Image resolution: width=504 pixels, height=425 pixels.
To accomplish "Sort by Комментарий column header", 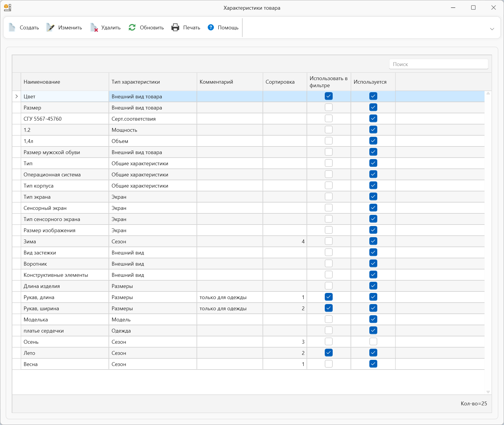I will [x=230, y=82].
